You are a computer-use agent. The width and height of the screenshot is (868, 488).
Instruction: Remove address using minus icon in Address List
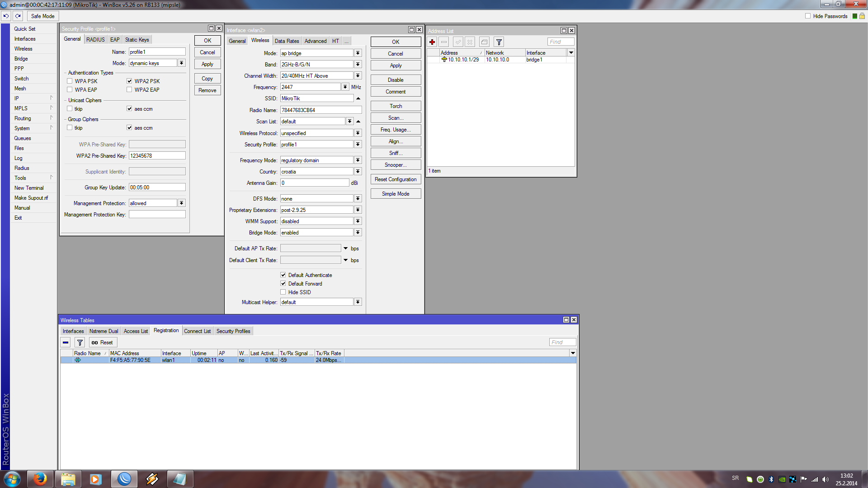(444, 42)
